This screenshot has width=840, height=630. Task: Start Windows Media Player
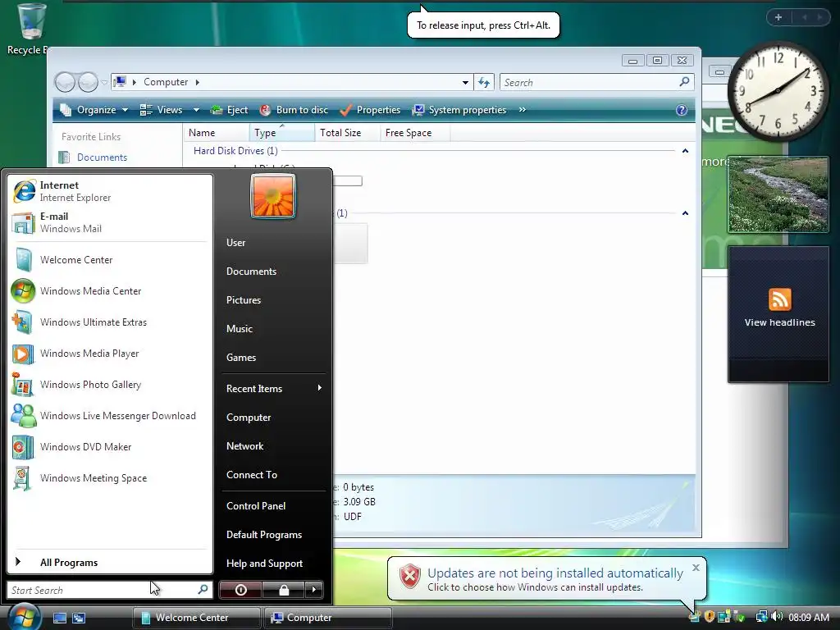click(x=110, y=354)
